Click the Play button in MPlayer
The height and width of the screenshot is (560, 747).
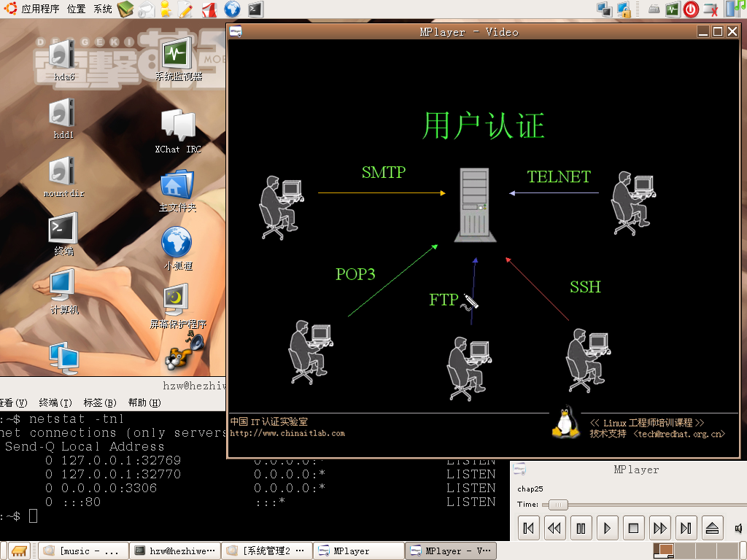(x=607, y=528)
